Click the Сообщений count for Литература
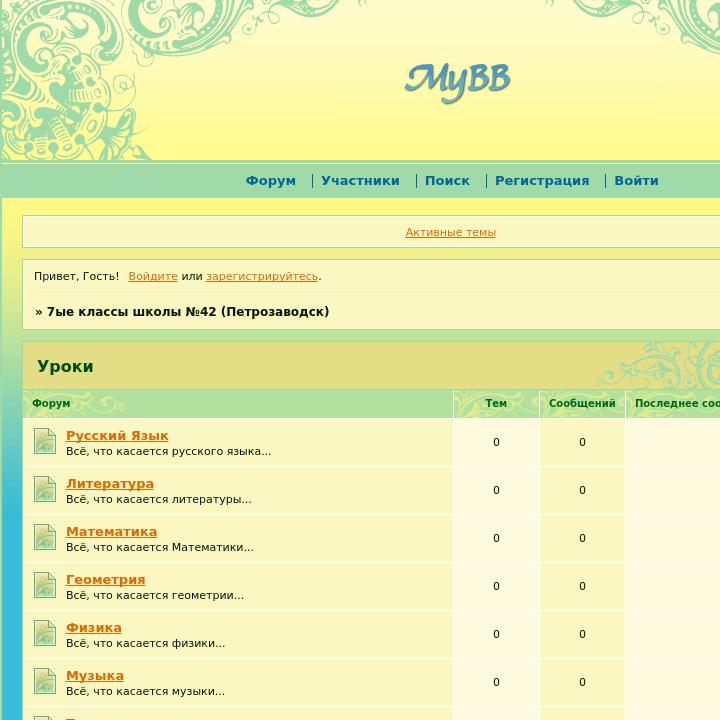 tap(582, 490)
